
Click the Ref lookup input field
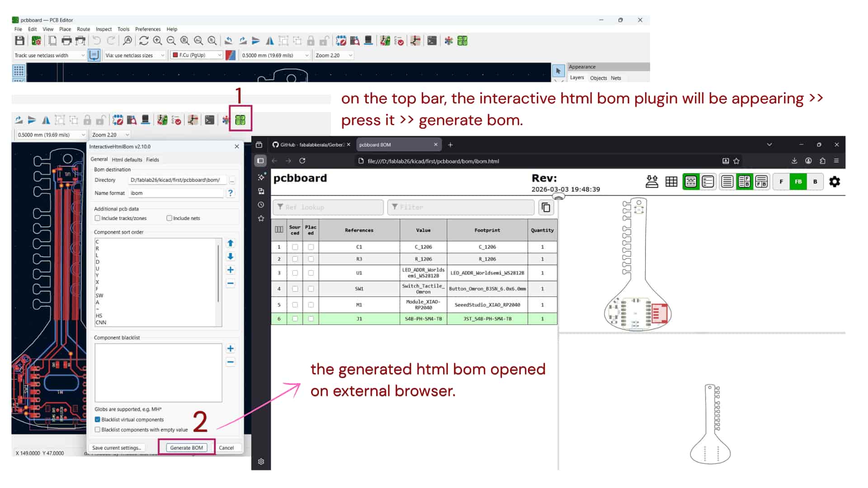(x=328, y=207)
